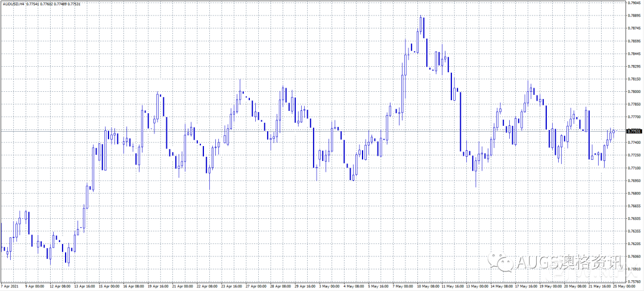
Task: Click the 0.76955 price axis label
Action: click(x=634, y=180)
